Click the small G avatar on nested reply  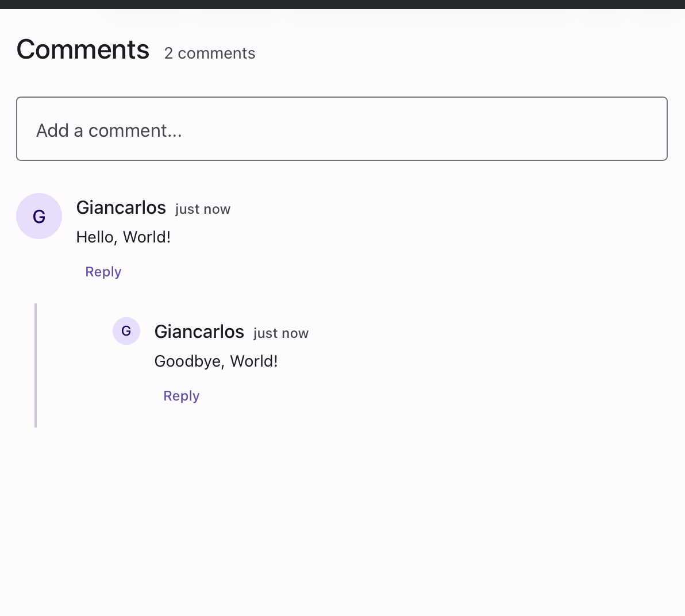(x=126, y=331)
